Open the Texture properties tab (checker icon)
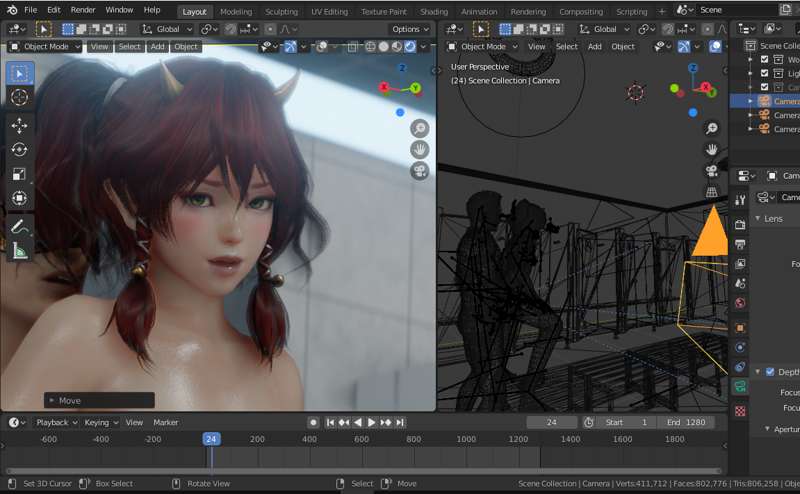Screen dimensions: 800x494 (740, 411)
